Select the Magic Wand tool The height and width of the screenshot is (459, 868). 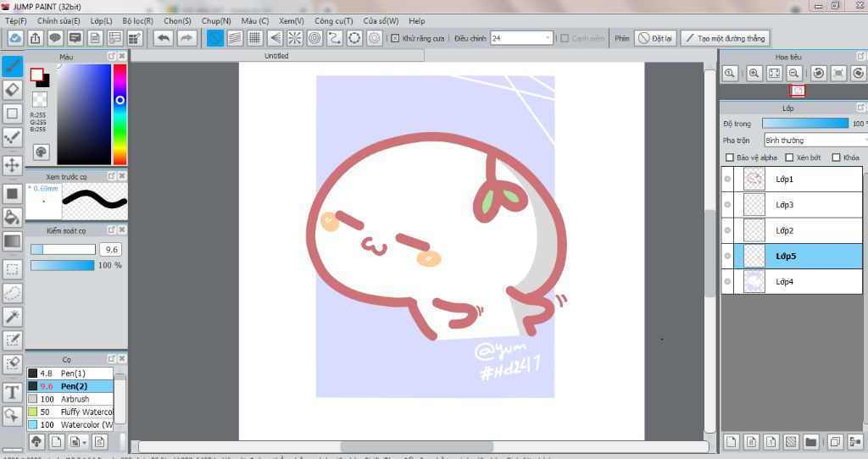tap(12, 317)
